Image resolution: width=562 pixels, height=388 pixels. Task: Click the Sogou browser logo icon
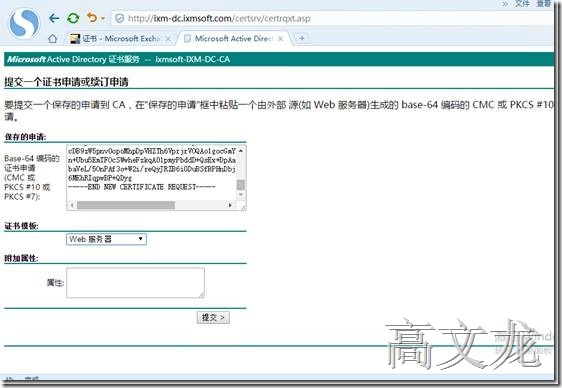click(x=24, y=24)
